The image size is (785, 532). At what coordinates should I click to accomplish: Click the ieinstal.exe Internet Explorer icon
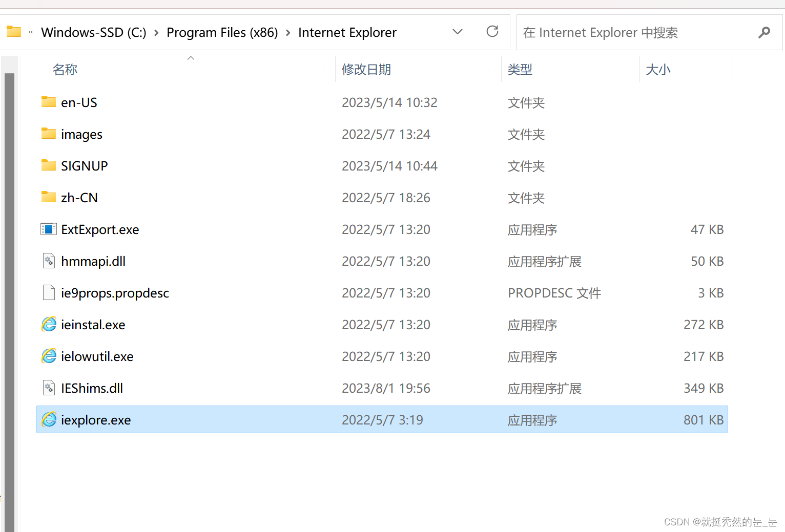pyautogui.click(x=49, y=324)
